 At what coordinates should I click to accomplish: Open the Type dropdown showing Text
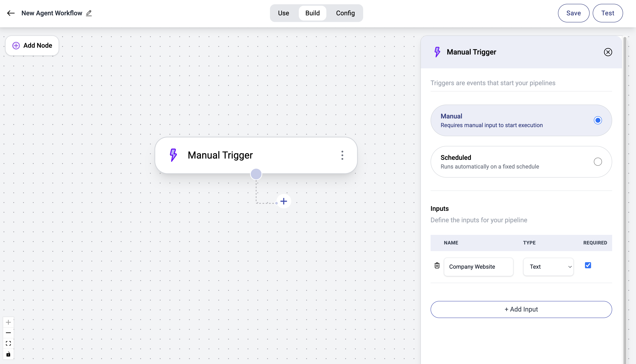548,266
